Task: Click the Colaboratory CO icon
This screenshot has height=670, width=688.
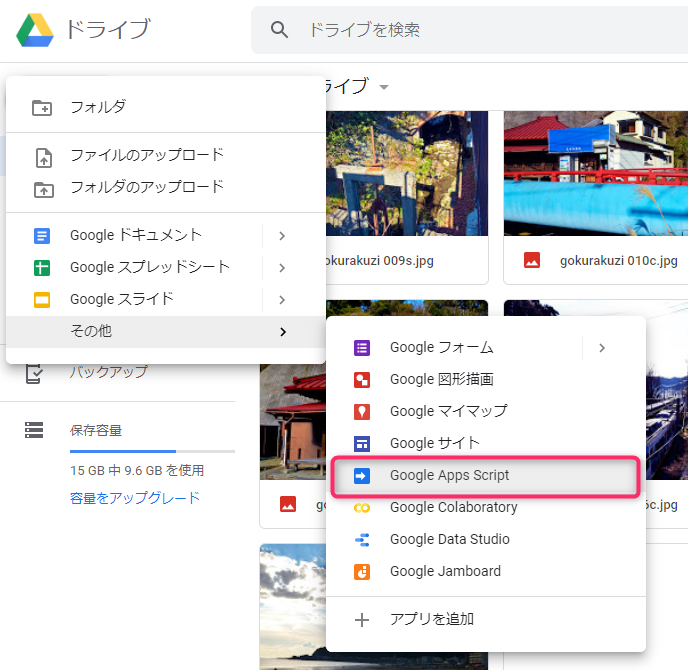Action: coord(362,508)
